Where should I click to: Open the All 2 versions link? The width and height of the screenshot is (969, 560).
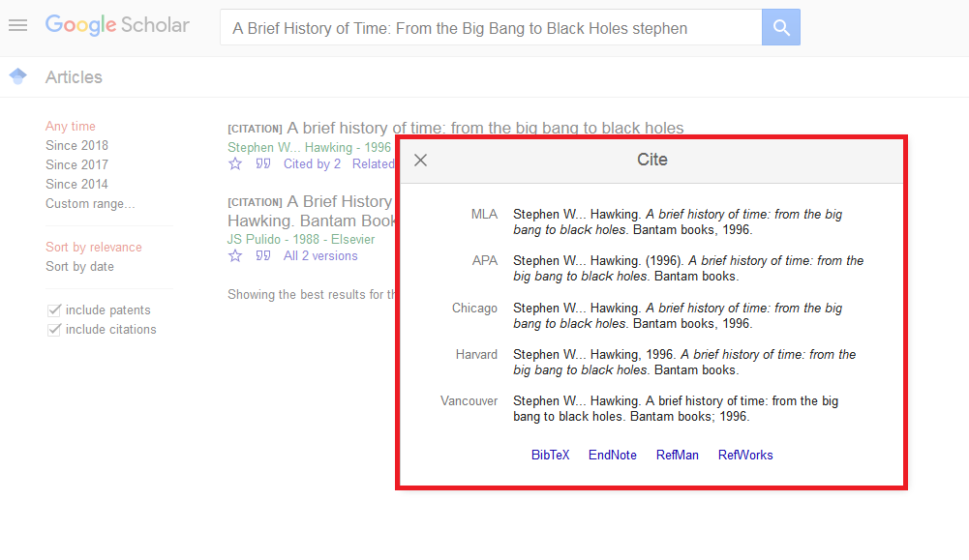tap(320, 255)
